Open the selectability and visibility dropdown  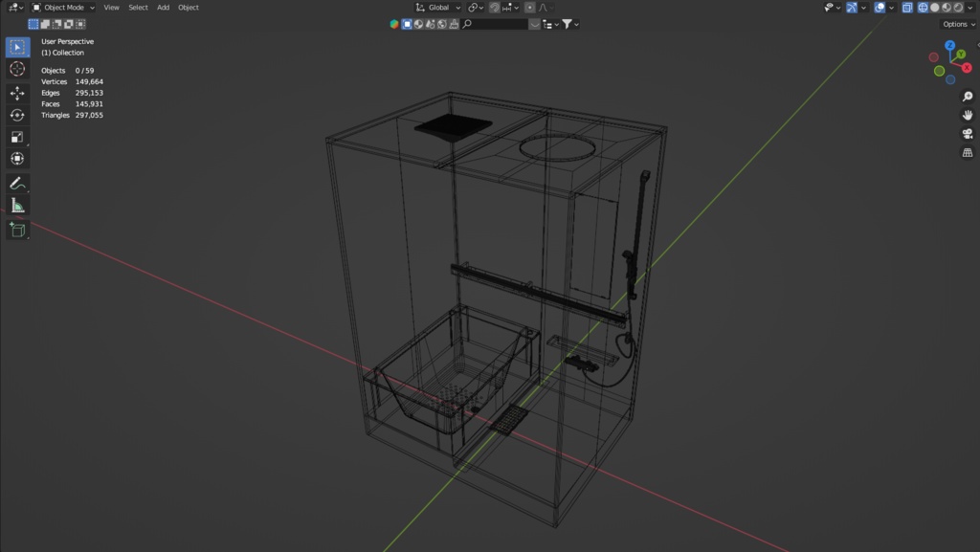pos(833,8)
